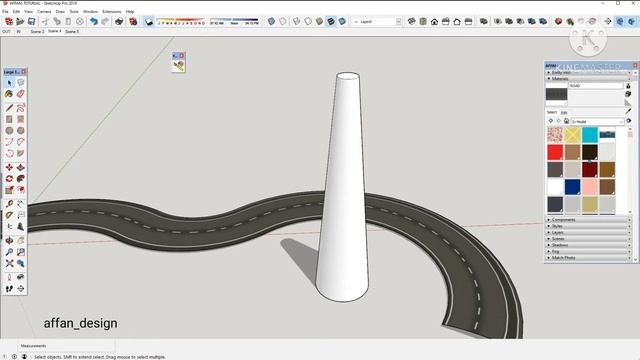Viewport: 640px width, 360px height.
Task: Click the materials Details arrow button
Action: (629, 121)
